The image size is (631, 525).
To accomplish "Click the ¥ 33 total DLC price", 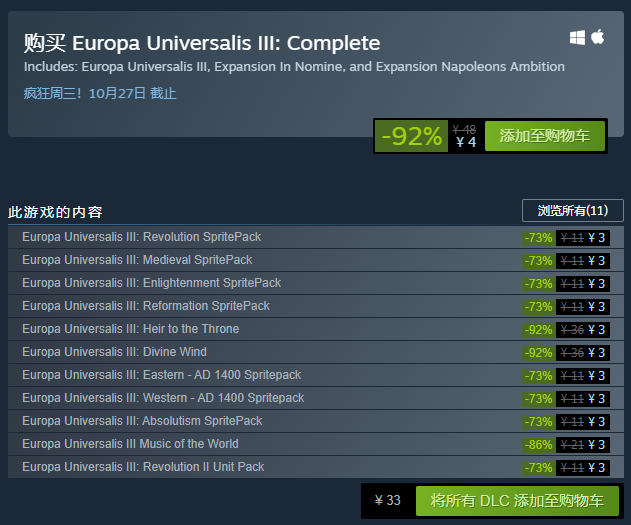I will pos(387,500).
